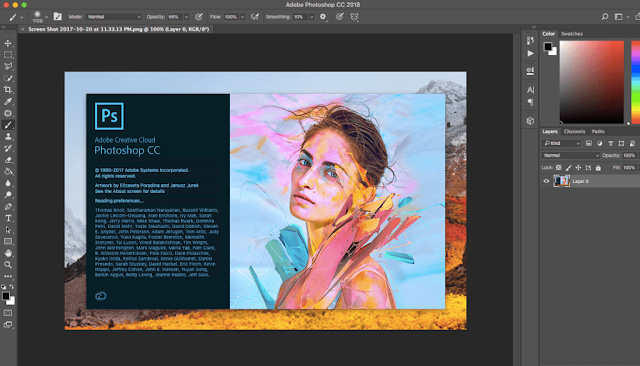Click the foreground color swatch in Color panel
Screen dimensions: 640x366
tap(547, 46)
